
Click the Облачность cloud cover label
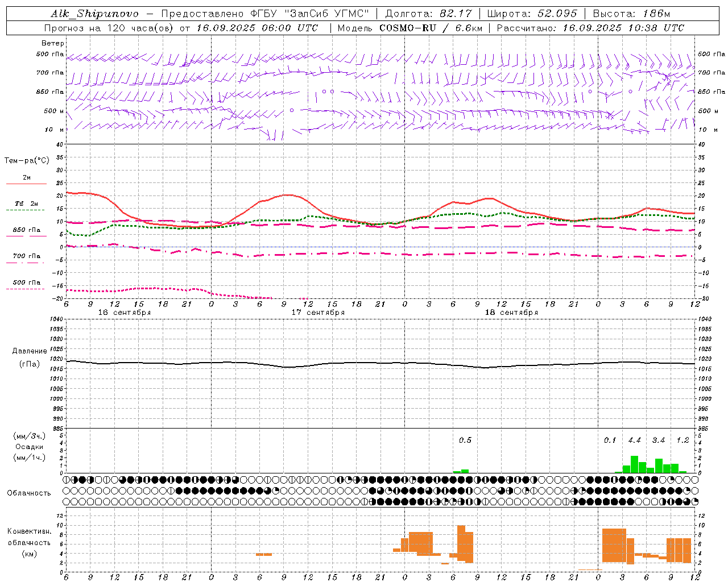(29, 493)
